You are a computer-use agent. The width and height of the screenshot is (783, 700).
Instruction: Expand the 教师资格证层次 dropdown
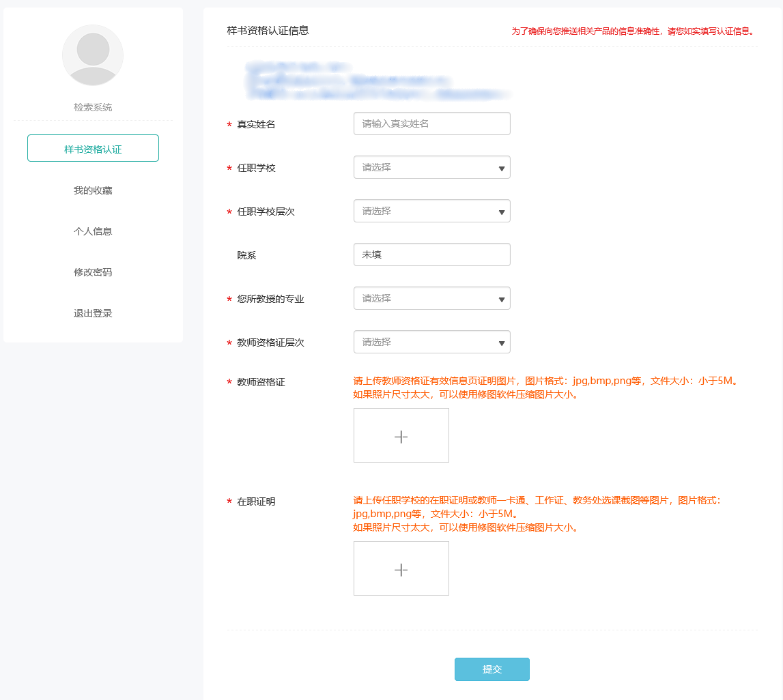pos(431,342)
